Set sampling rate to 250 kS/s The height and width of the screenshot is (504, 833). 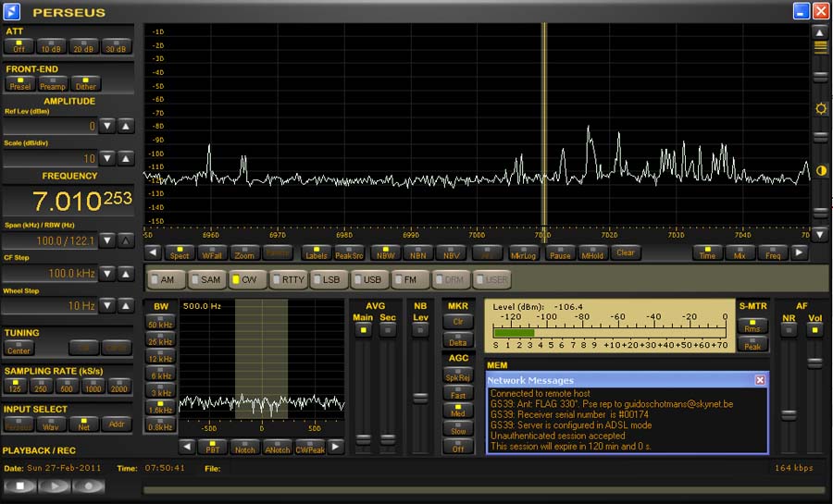pyautogui.click(x=41, y=386)
